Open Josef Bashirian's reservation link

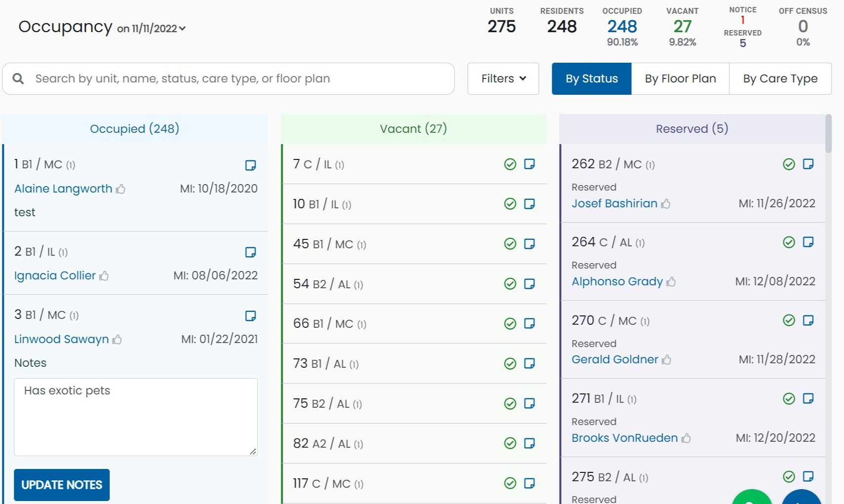pos(614,203)
